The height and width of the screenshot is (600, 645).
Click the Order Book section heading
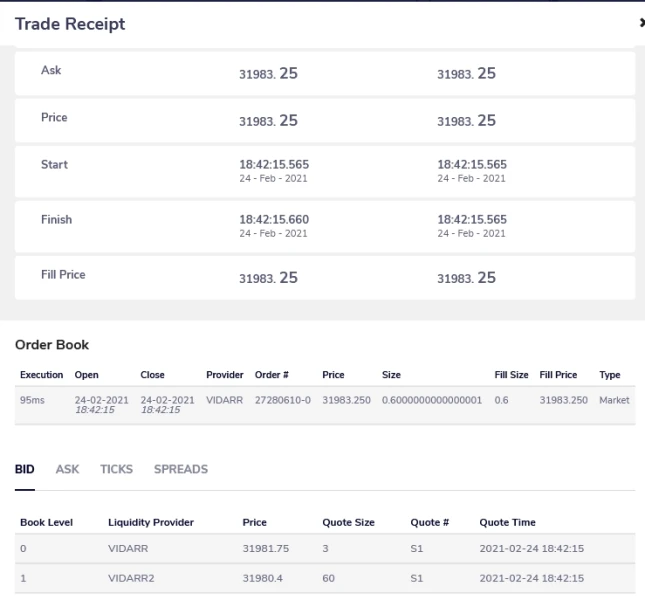(x=51, y=345)
